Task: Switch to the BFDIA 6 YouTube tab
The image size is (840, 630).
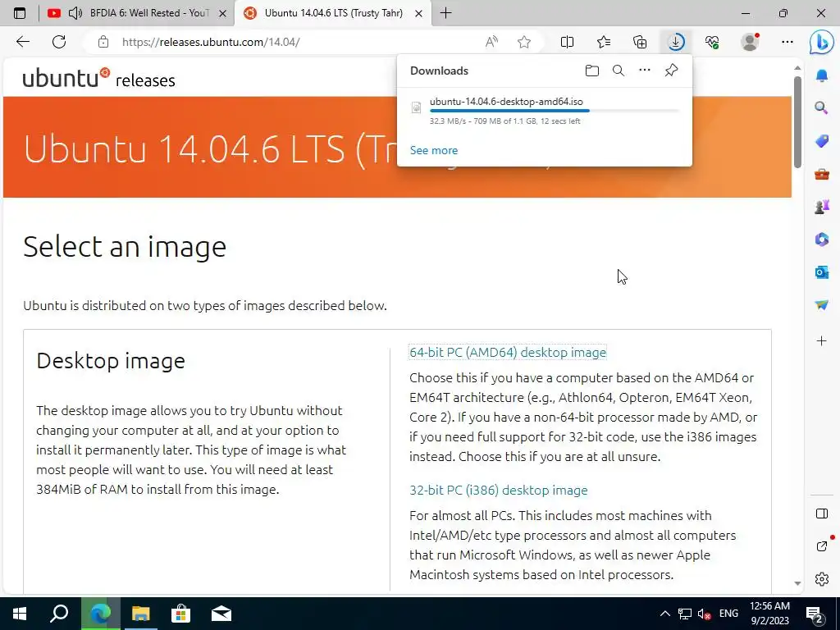Action: (x=137, y=13)
